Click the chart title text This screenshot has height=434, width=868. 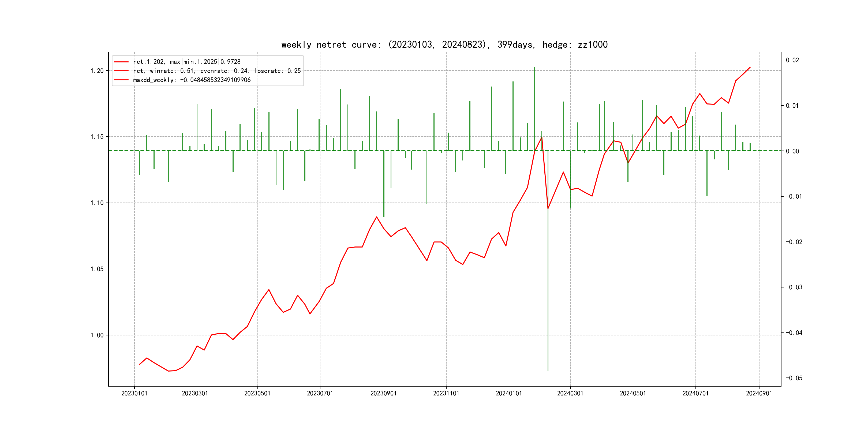click(444, 45)
